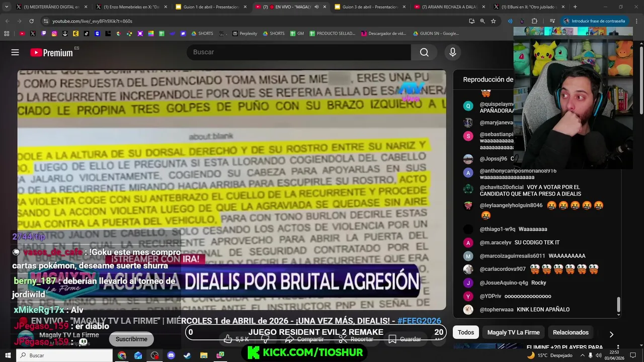
Task: Bookmark this page with star icon
Action: point(493,21)
